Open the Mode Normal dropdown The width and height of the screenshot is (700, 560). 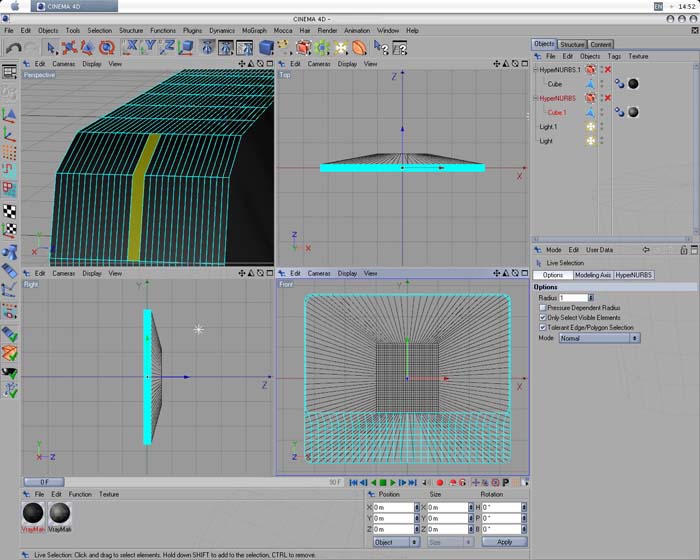pyautogui.click(x=599, y=338)
